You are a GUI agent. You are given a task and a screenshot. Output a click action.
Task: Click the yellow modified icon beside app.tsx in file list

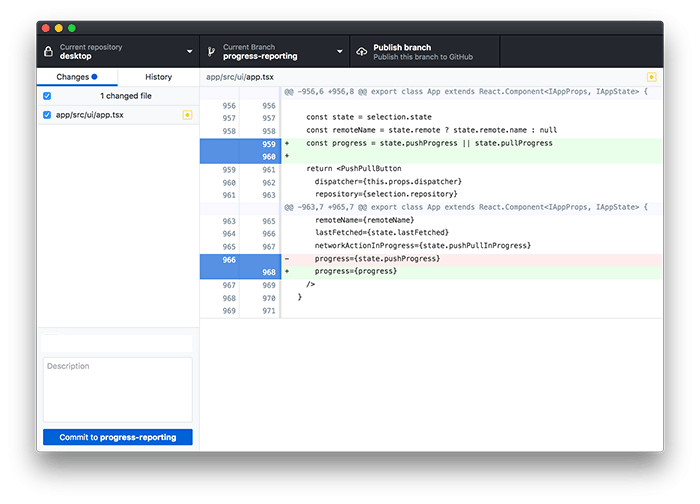click(187, 115)
